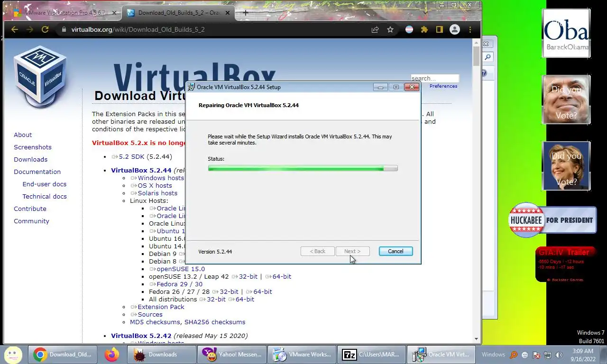Viewport: 607px width, 364px height.
Task: Click the Downloads taskbar button
Action: 161,355
